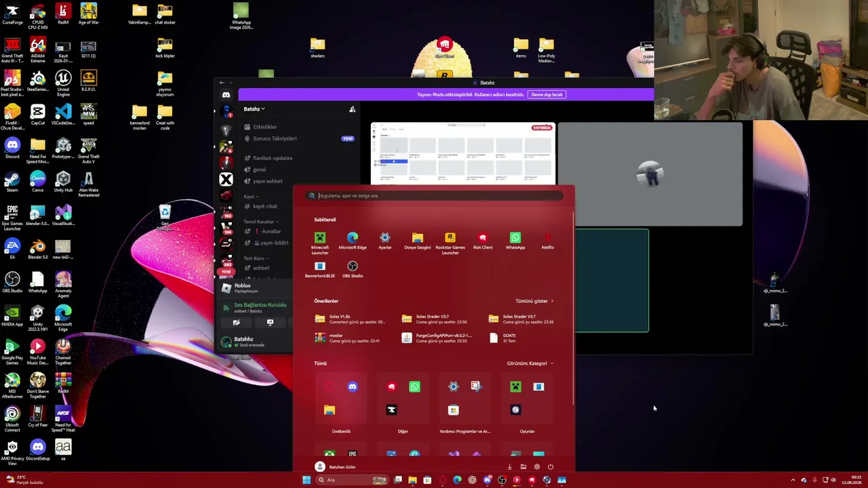The height and width of the screenshot is (488, 868).
Task: Open Riot Client pinned app
Action: click(x=483, y=241)
